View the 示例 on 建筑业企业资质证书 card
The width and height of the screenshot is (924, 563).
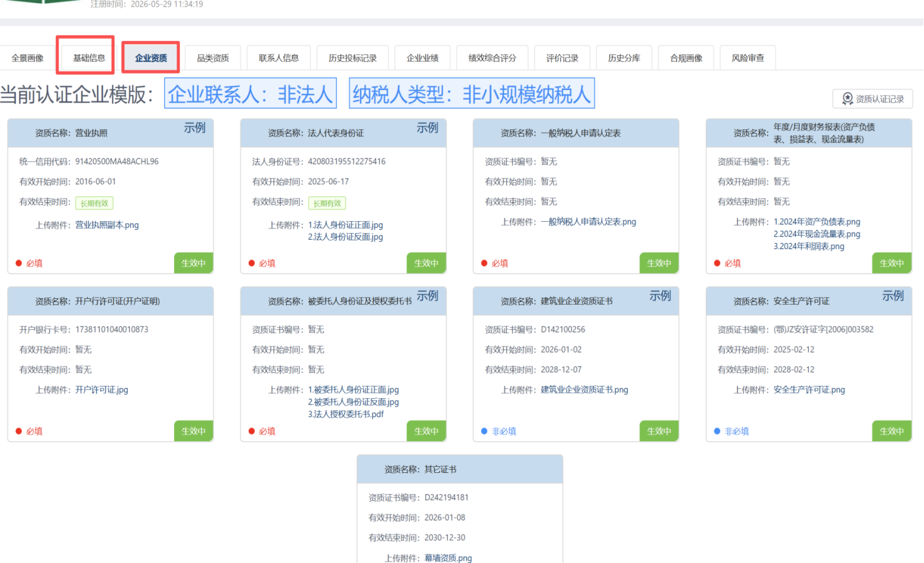click(660, 296)
